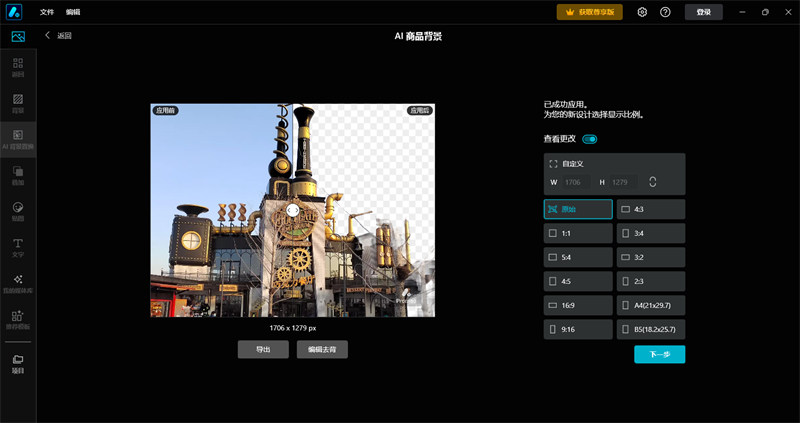Click the H height field showing 1279
The height and width of the screenshot is (423, 800).
[623, 182]
